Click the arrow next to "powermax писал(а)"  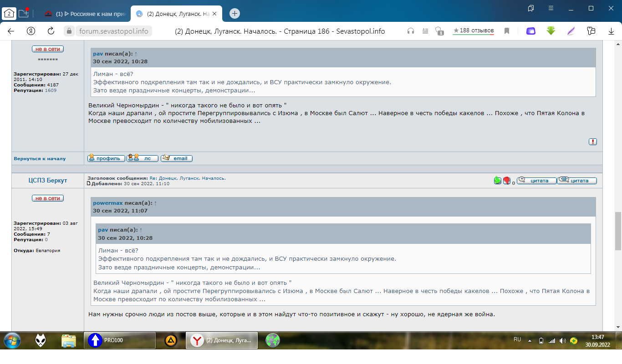(155, 203)
